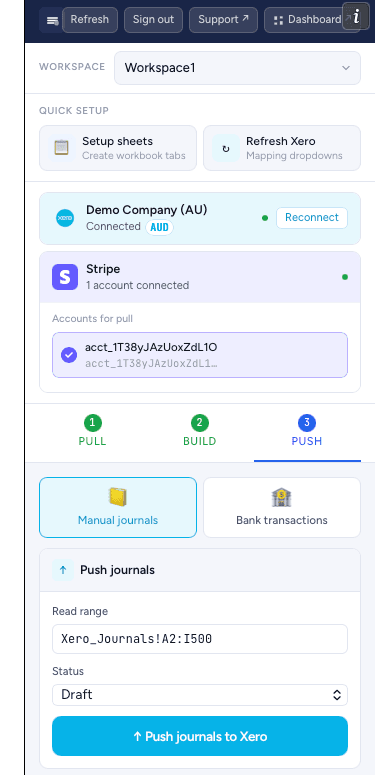The height and width of the screenshot is (775, 375).
Task: Click the Read range input field
Action: click(200, 639)
